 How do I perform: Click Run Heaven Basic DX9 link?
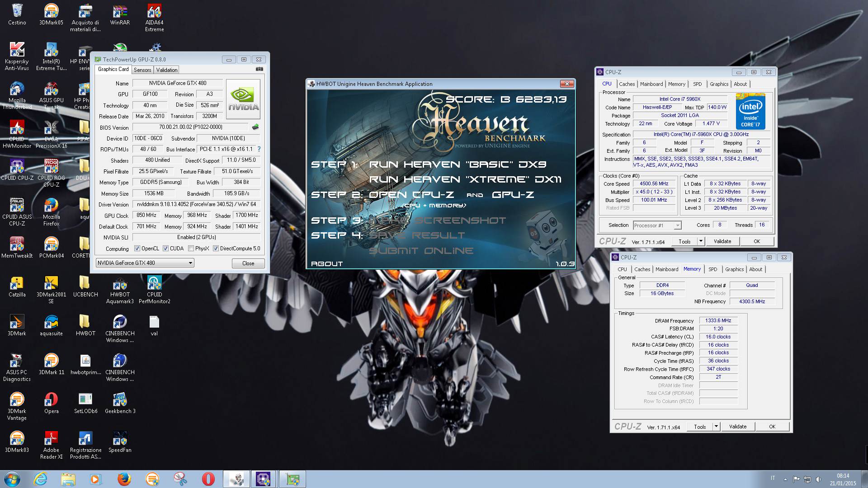(x=458, y=164)
